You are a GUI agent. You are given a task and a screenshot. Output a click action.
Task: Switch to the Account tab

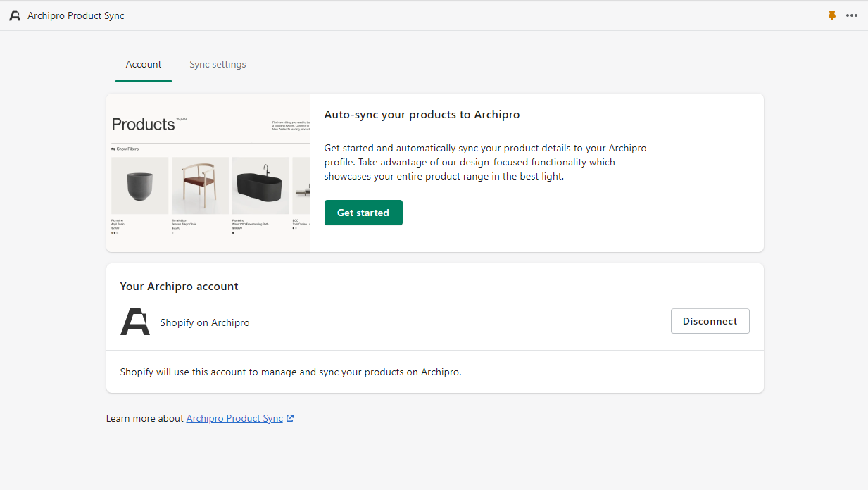point(144,64)
